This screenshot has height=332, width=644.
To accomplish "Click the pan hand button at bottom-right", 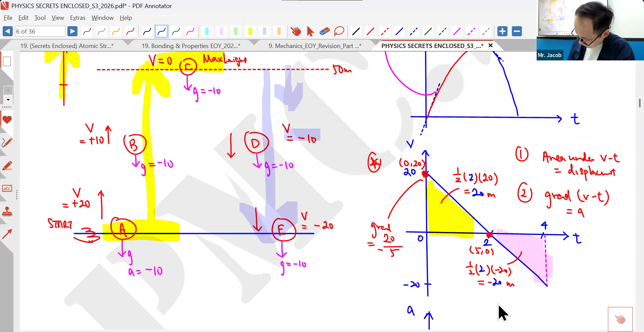I will (620, 319).
